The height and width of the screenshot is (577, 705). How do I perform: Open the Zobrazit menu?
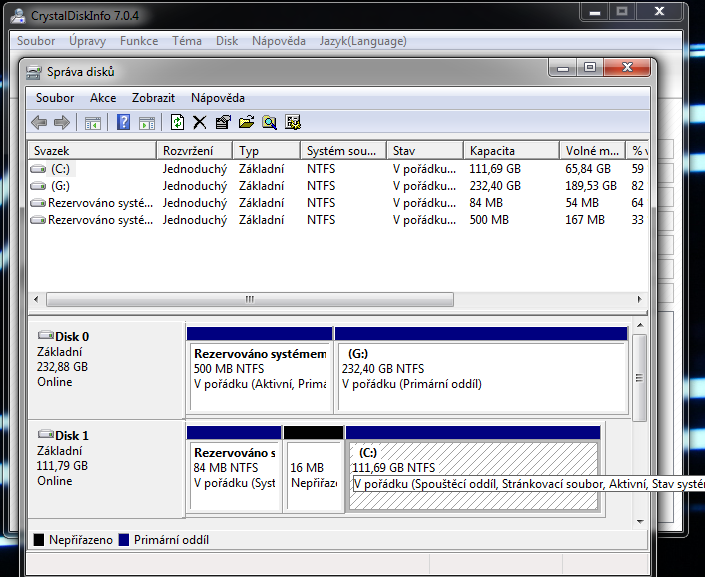point(152,98)
